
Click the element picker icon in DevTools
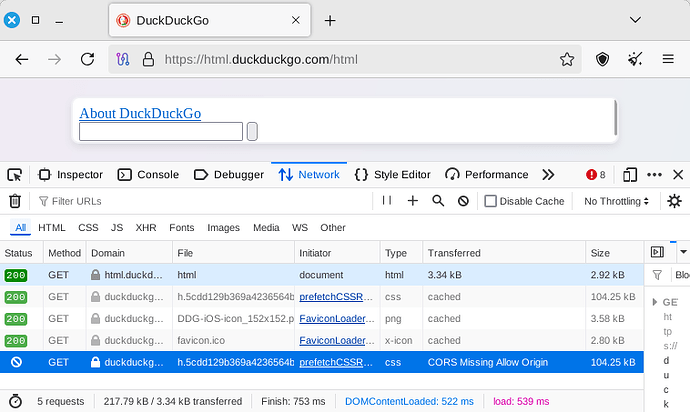pos(15,174)
